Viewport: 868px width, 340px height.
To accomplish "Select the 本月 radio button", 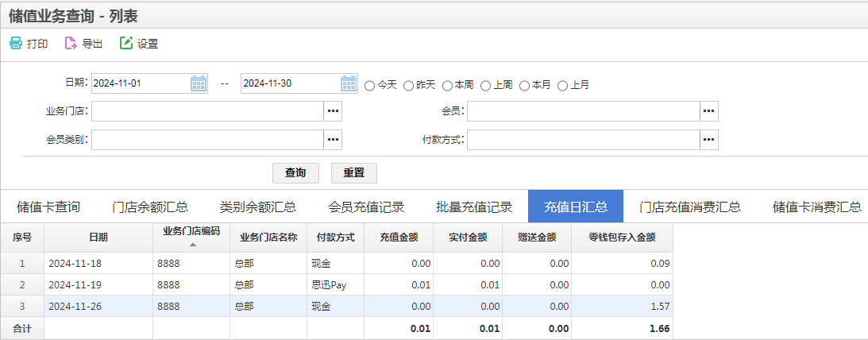I will tap(524, 86).
